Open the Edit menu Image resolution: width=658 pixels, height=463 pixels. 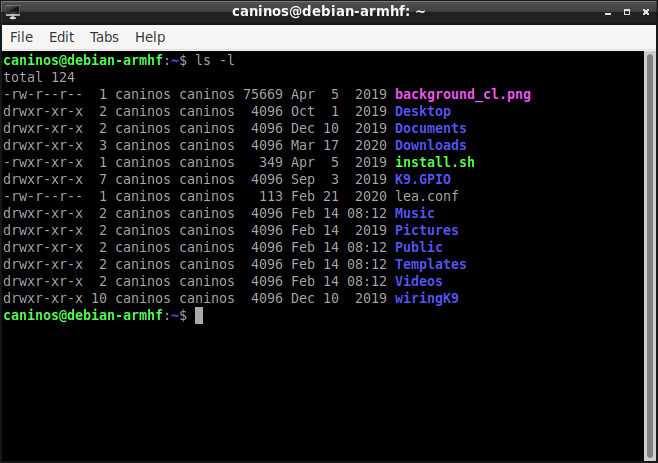point(62,37)
